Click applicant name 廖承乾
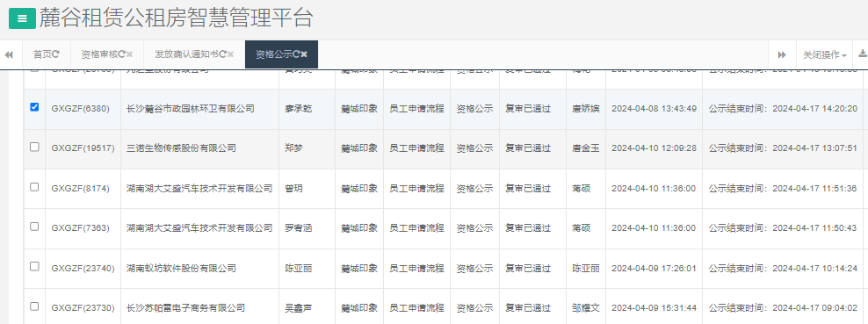The width and height of the screenshot is (868, 324). pos(299,109)
